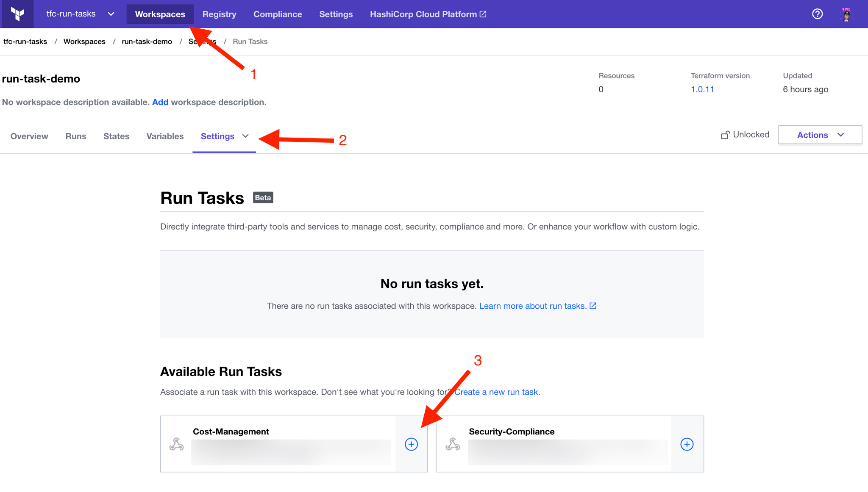This screenshot has width=868, height=492.
Task: Toggle the Unlocked workspace status
Action: click(751, 134)
